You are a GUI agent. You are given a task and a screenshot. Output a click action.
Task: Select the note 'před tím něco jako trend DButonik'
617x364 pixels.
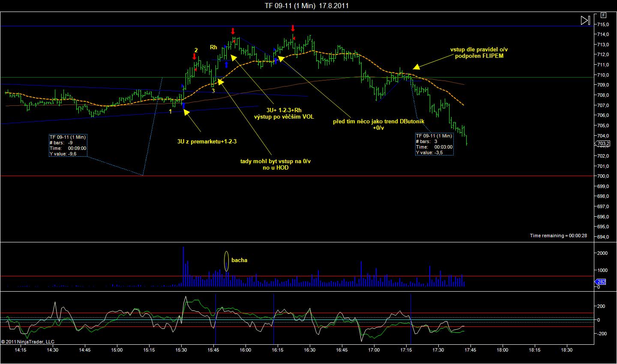point(379,121)
